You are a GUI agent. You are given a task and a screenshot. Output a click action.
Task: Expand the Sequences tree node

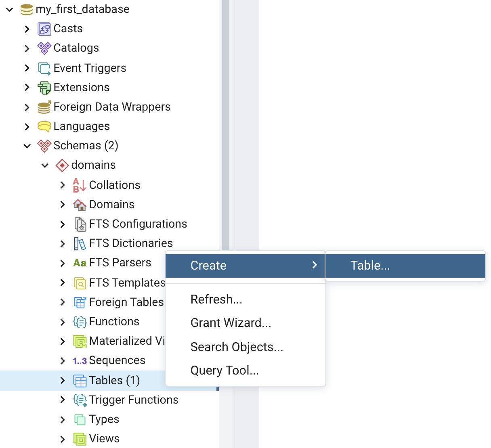click(63, 360)
